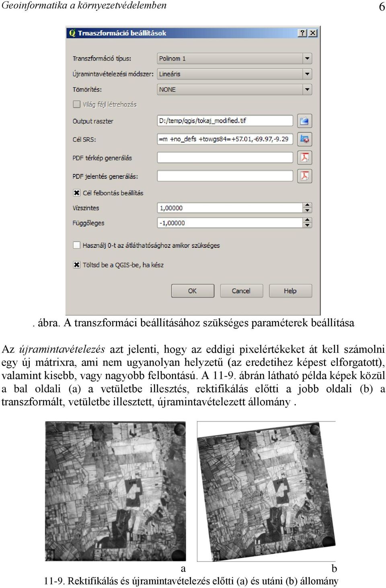Enable the Világ fájl létrehozás checkbox
Image resolution: width=386 pixels, height=588 pixels.
(x=77, y=104)
